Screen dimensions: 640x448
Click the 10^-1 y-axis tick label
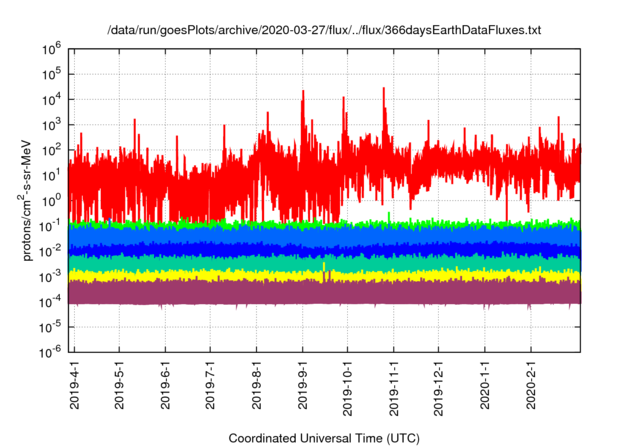coord(51,226)
